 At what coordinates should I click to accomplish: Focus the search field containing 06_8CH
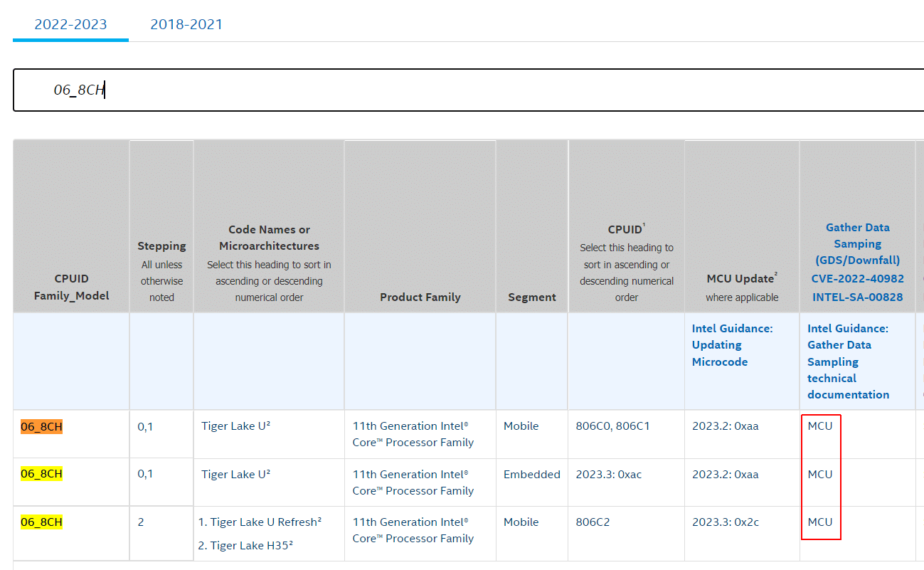(468, 90)
